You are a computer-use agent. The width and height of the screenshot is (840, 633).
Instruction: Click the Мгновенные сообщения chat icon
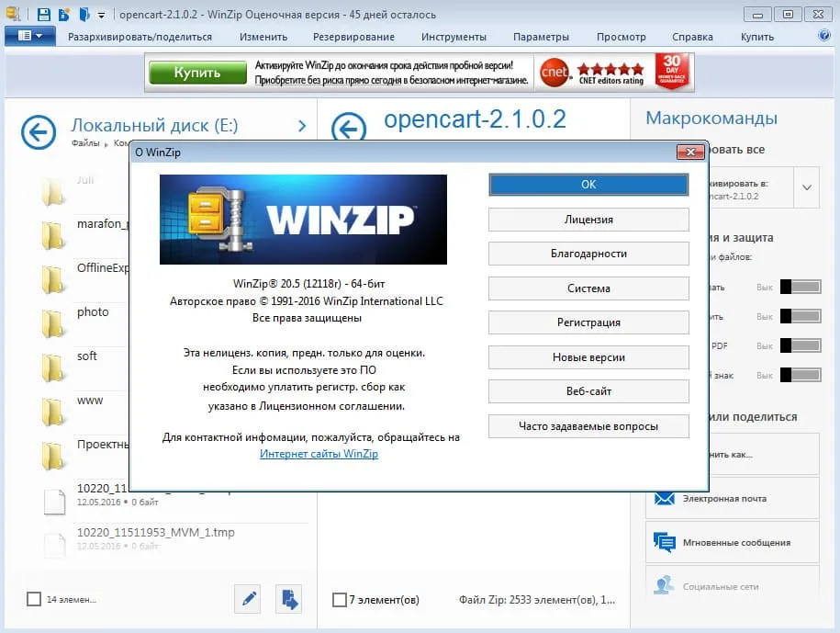(665, 542)
